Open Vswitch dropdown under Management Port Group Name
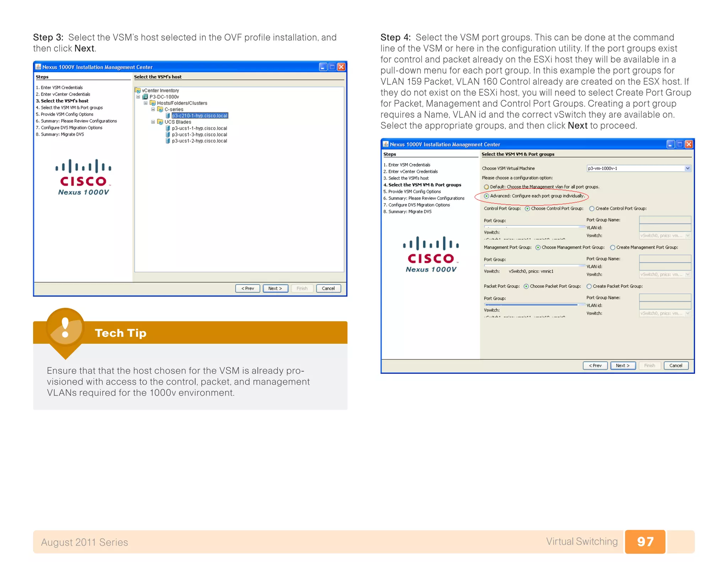The image size is (728, 562). point(687,275)
